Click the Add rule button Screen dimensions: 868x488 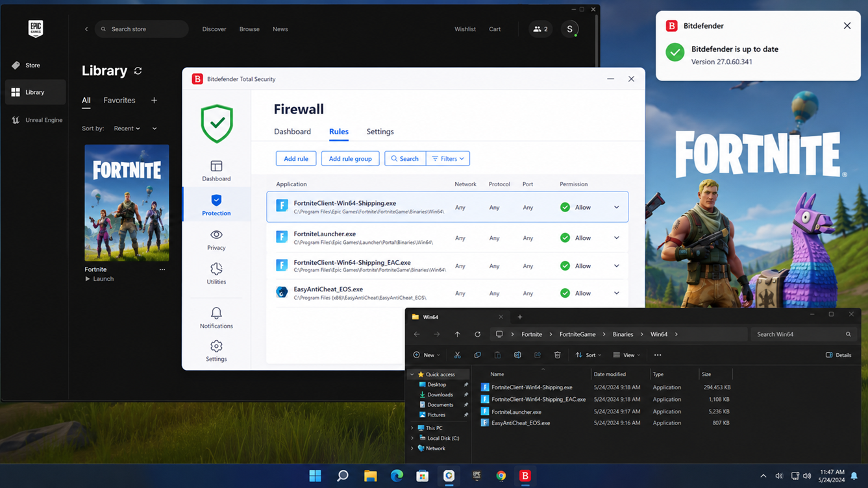coord(296,158)
